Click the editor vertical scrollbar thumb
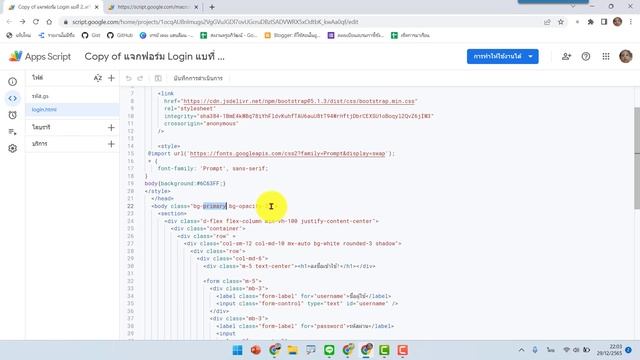The width and height of the screenshot is (640, 360). coord(637,158)
